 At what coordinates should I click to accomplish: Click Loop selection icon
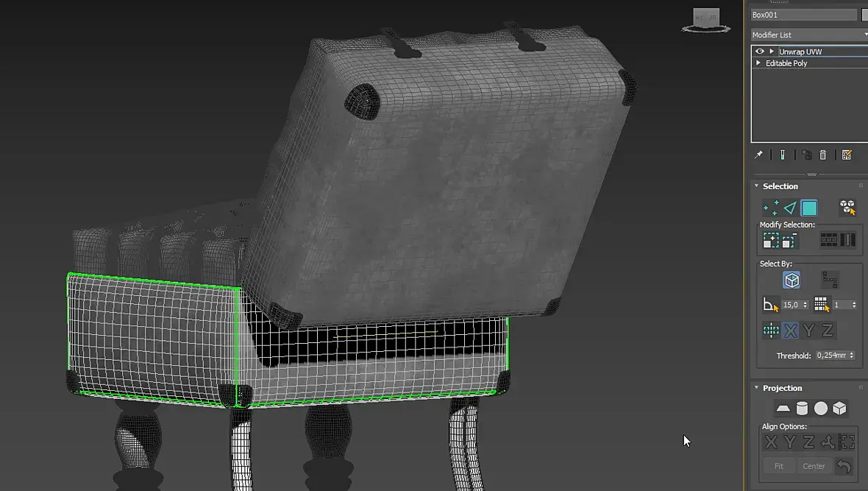click(x=829, y=240)
